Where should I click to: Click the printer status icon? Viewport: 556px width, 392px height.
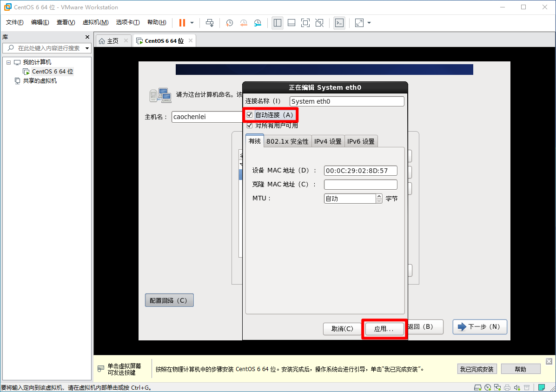(x=508, y=387)
